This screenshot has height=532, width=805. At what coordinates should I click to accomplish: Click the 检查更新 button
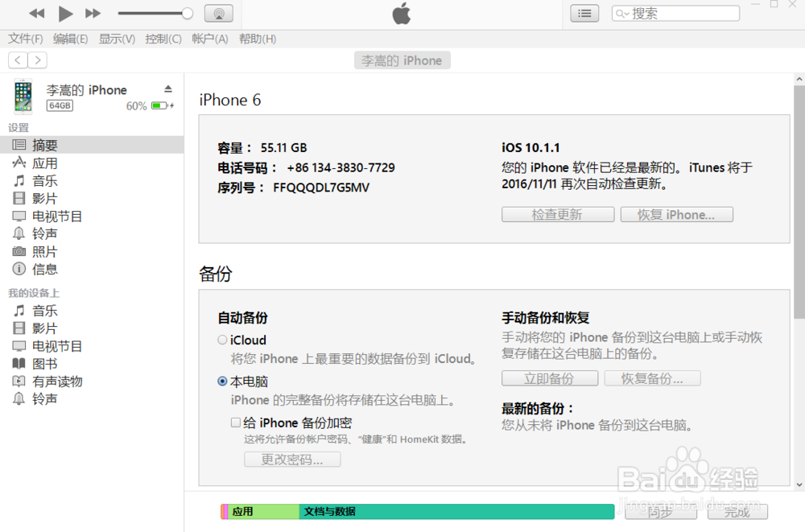click(558, 215)
